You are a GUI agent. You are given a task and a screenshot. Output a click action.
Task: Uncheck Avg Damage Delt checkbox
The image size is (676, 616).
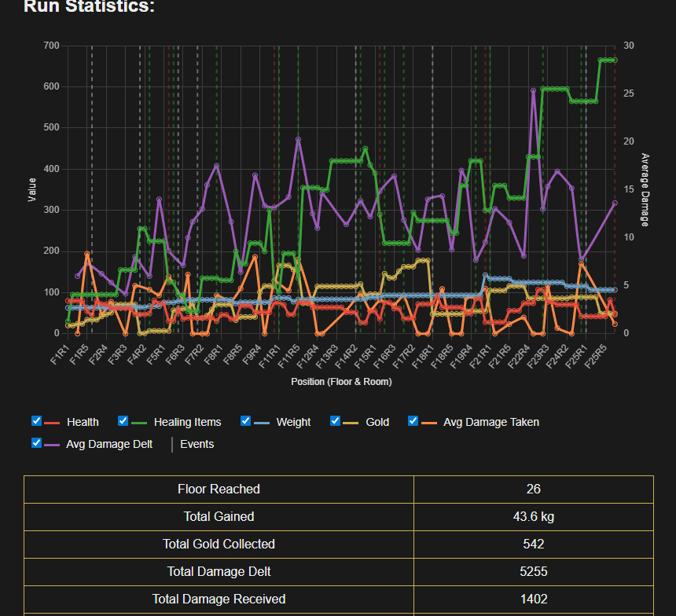coord(37,443)
